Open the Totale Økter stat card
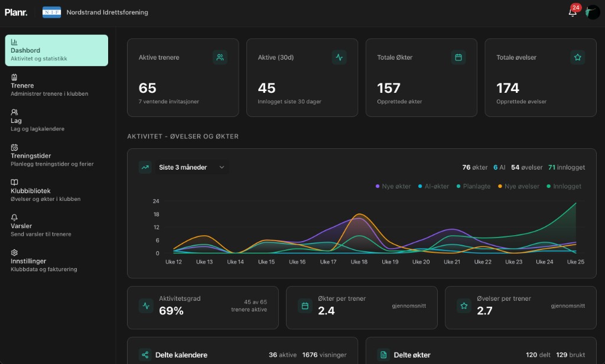Viewport: 605px width, 364px height. pos(421,77)
